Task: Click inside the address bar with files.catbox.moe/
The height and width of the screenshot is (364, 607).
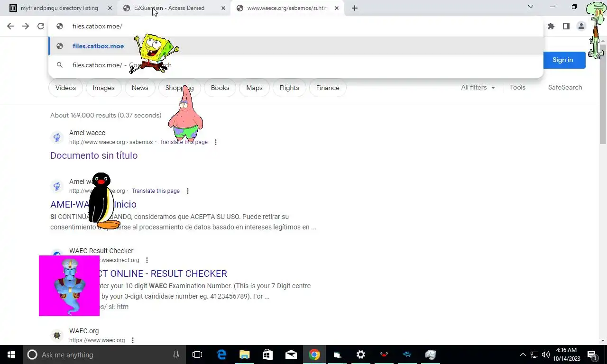Action: pos(296,26)
